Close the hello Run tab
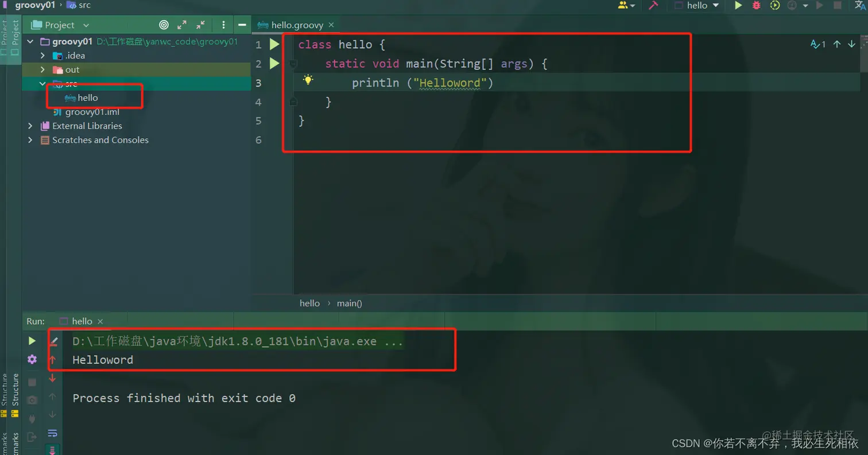The image size is (868, 455). pyautogui.click(x=100, y=321)
